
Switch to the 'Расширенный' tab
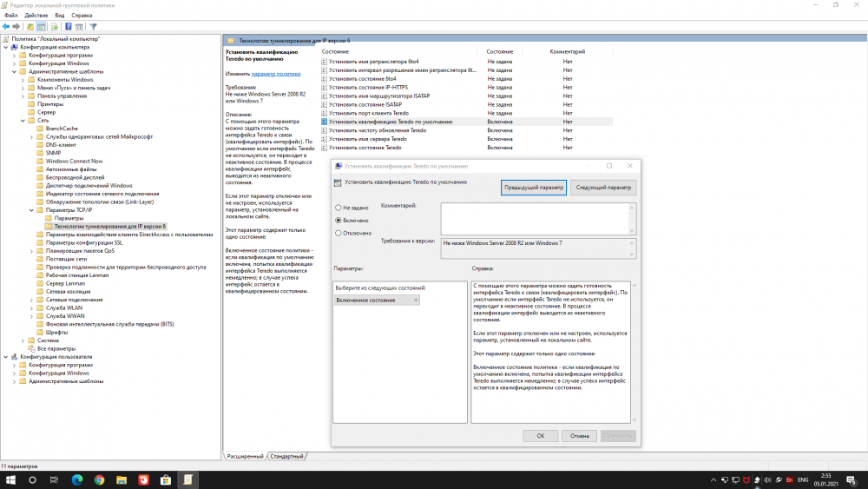click(x=246, y=456)
